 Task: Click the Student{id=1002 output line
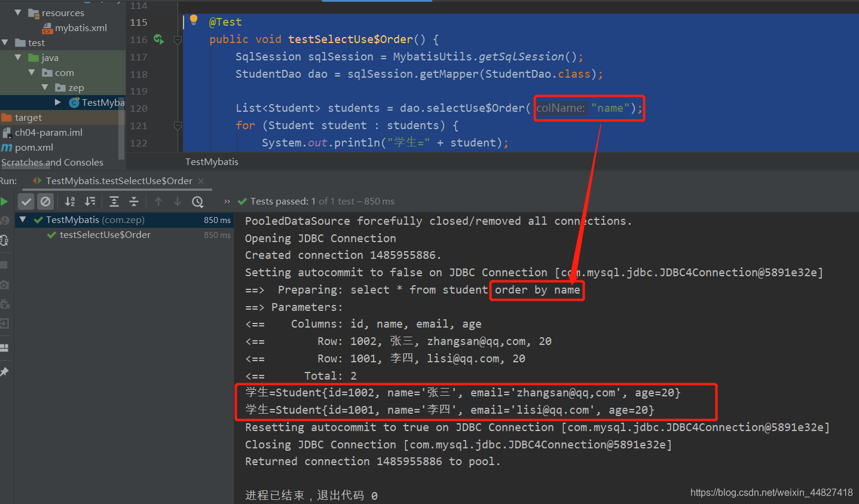click(x=463, y=393)
